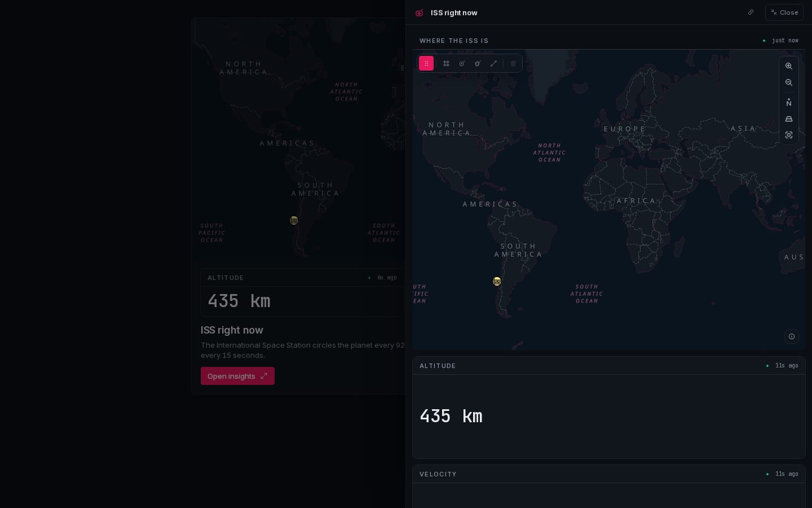This screenshot has height=508, width=812.
Task: Zoom out on the map
Action: click(x=789, y=82)
